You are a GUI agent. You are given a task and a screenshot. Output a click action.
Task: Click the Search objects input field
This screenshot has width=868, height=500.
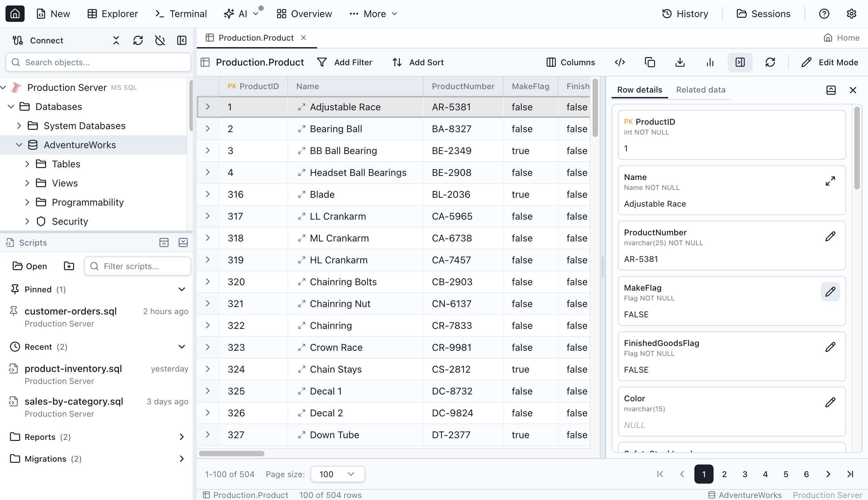98,62
